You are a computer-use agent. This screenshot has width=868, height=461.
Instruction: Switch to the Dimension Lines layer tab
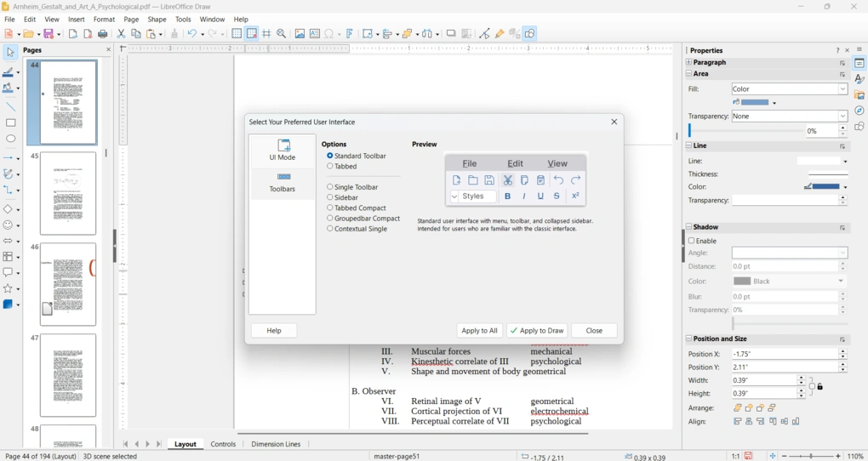tap(276, 444)
